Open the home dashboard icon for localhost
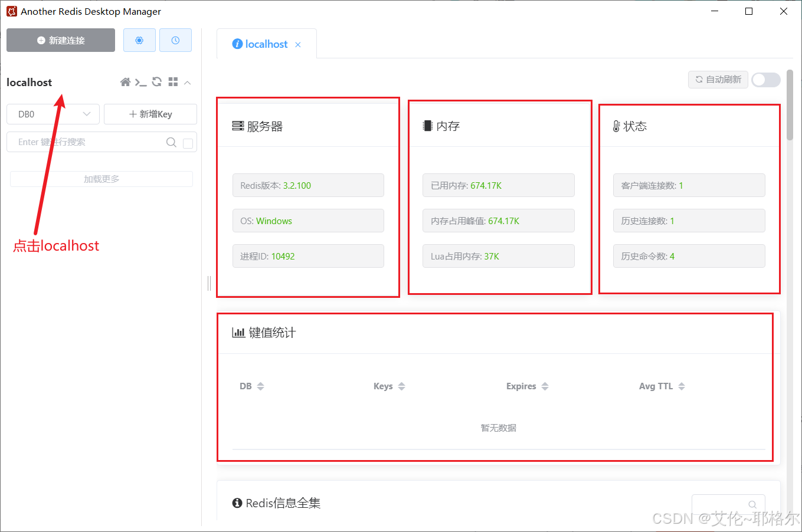Screen dimensions: 802x532 (x=125, y=82)
